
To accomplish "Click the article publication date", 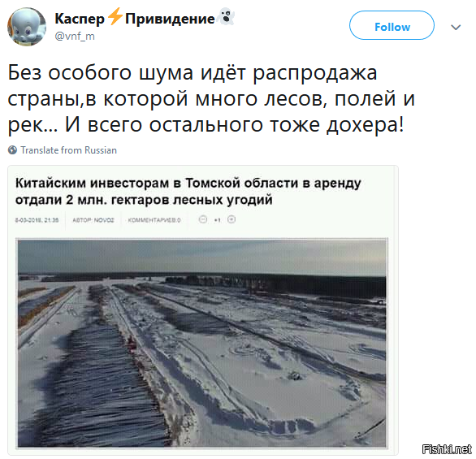I will (37, 220).
